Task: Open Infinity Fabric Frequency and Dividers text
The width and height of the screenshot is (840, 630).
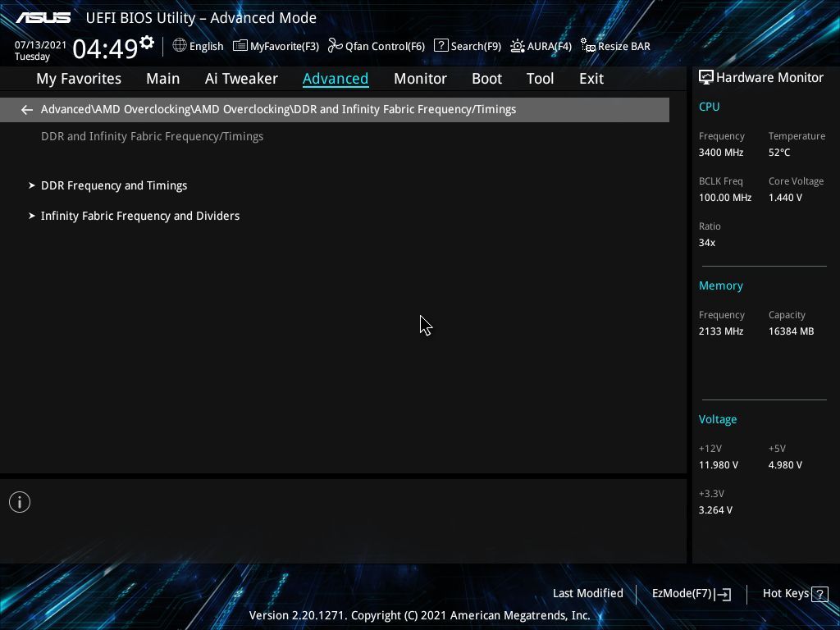Action: [x=140, y=216]
